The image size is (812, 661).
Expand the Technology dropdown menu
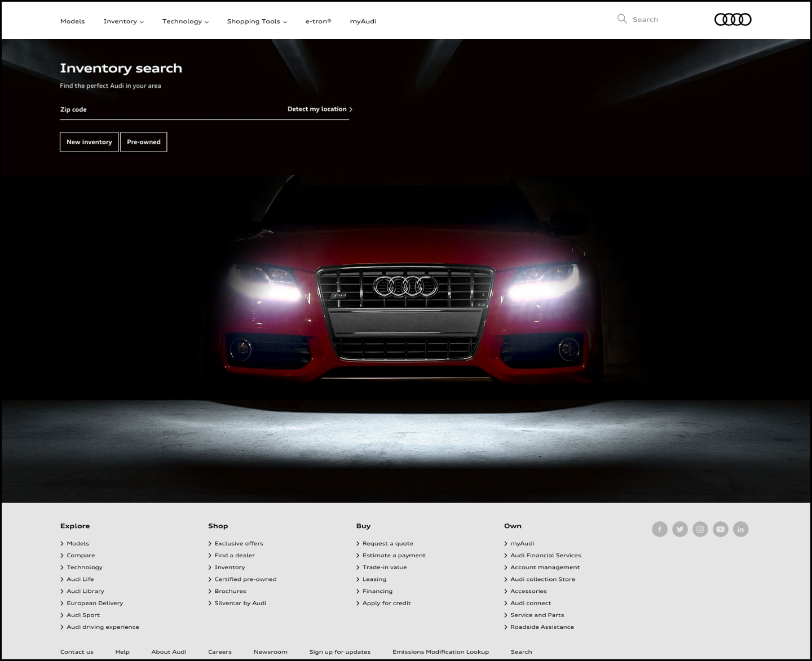pyautogui.click(x=186, y=21)
